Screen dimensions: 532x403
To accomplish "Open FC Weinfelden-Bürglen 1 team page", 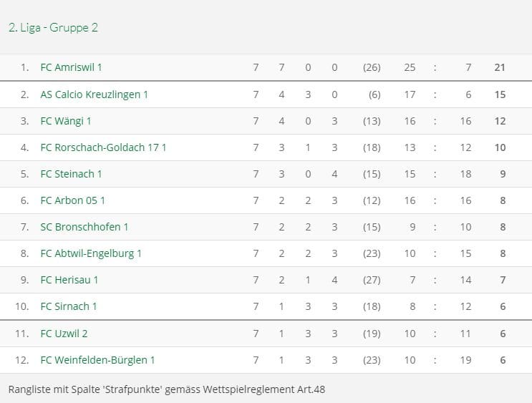I will coord(97,360).
